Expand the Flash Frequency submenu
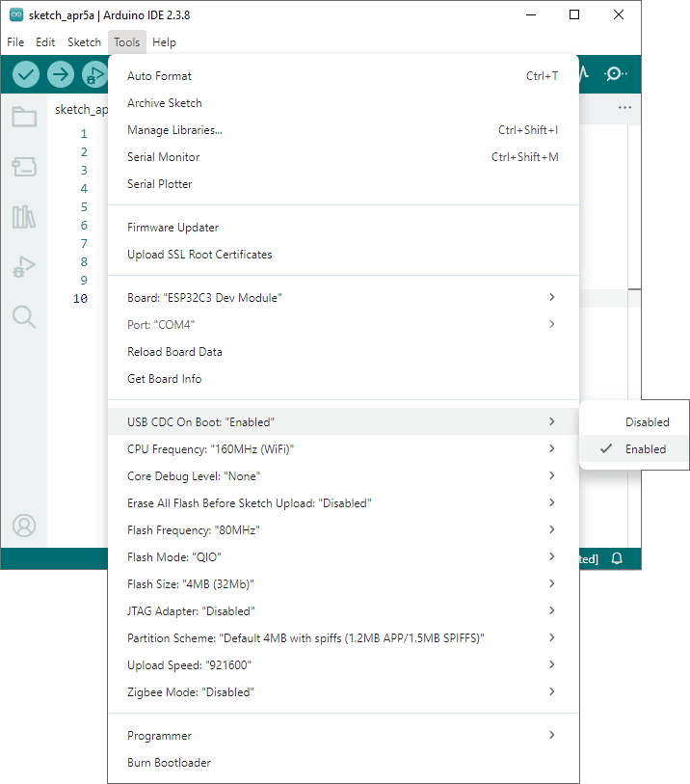Image resolution: width=690 pixels, height=784 pixels. tap(343, 530)
